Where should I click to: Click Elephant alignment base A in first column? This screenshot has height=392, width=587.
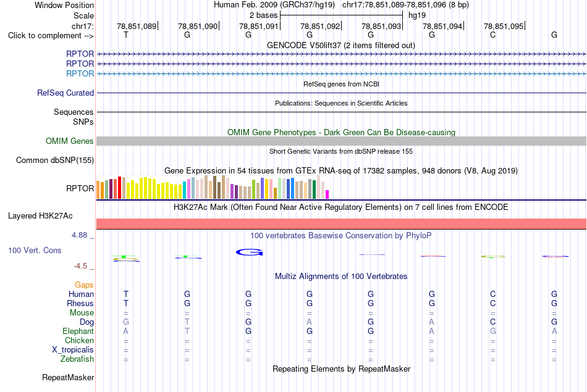[126, 331]
